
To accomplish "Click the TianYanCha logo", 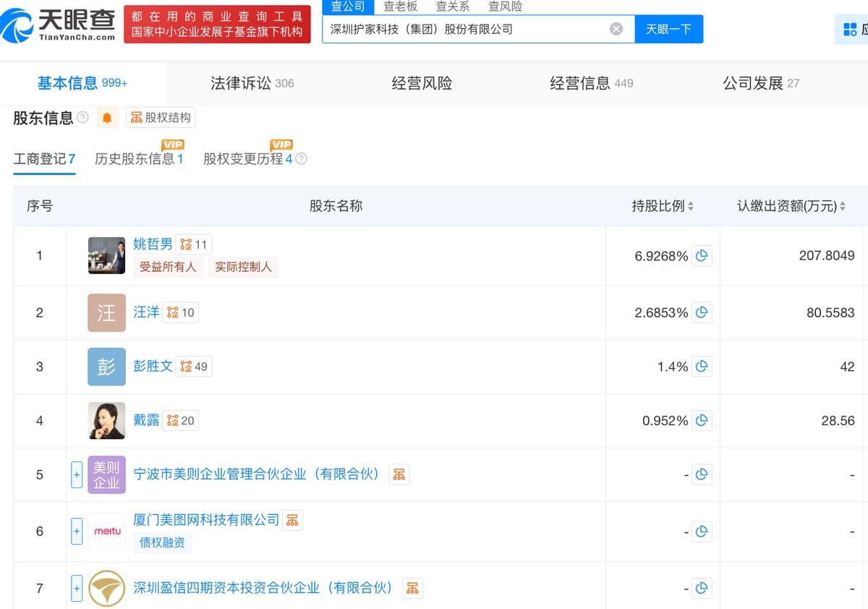I will point(58,25).
